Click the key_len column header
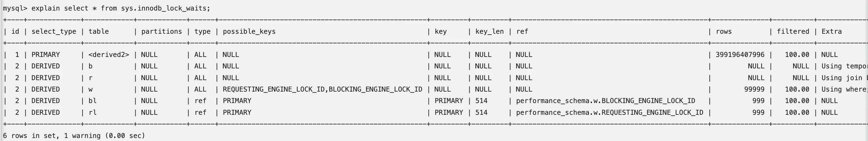868x141 pixels. point(489,32)
